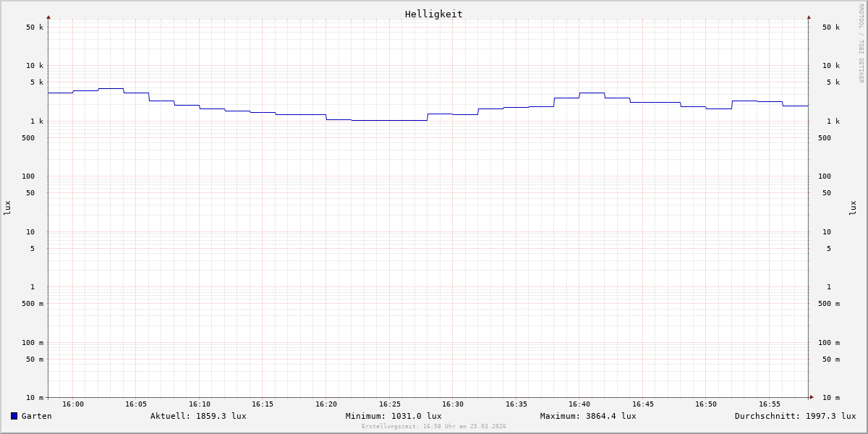
Task: Click the Minimum 1031.0 lux readout
Action: click(393, 416)
